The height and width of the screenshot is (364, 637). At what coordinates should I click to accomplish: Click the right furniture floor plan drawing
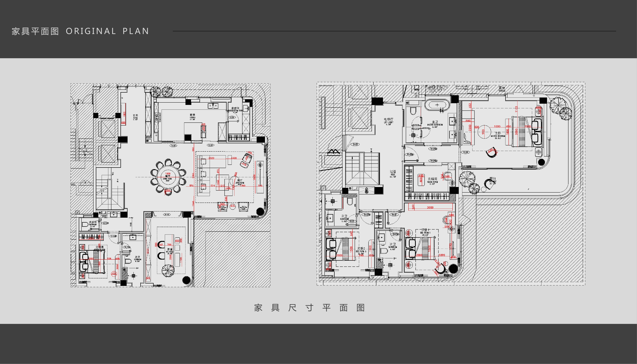[451, 184]
